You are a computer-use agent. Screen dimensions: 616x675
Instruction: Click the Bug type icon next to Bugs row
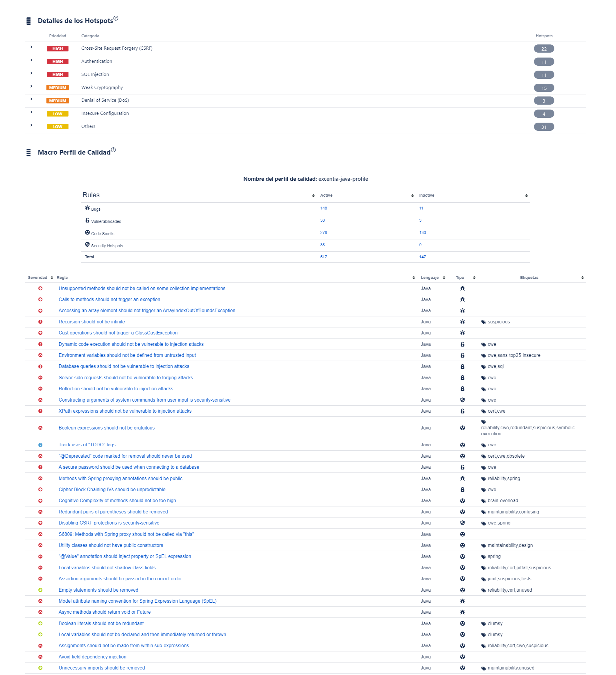point(87,208)
